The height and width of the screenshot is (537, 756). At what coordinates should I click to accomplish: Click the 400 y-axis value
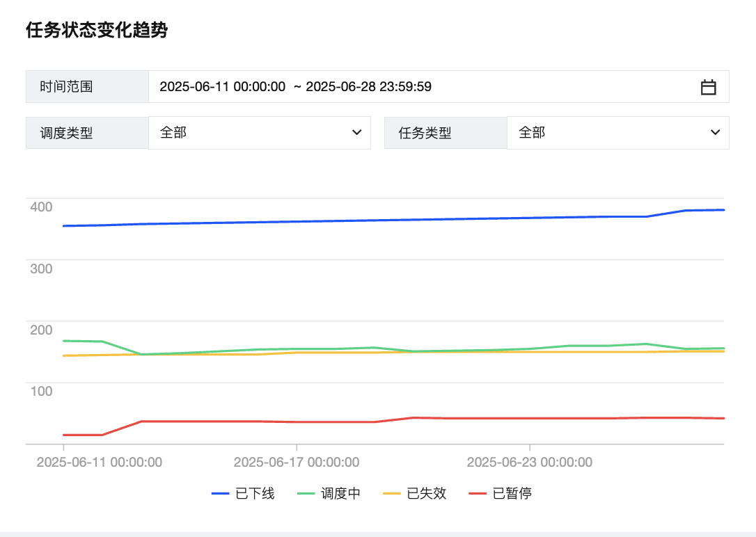[x=41, y=207]
